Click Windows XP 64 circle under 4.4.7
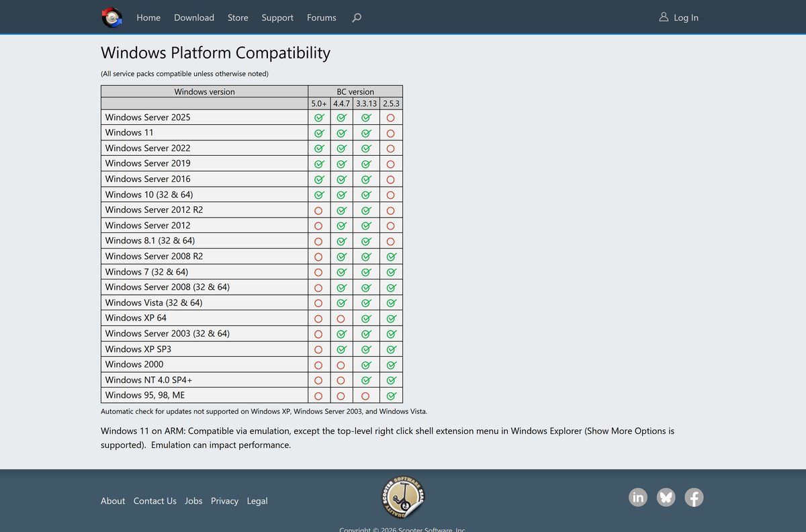The width and height of the screenshot is (806, 532). click(x=341, y=318)
